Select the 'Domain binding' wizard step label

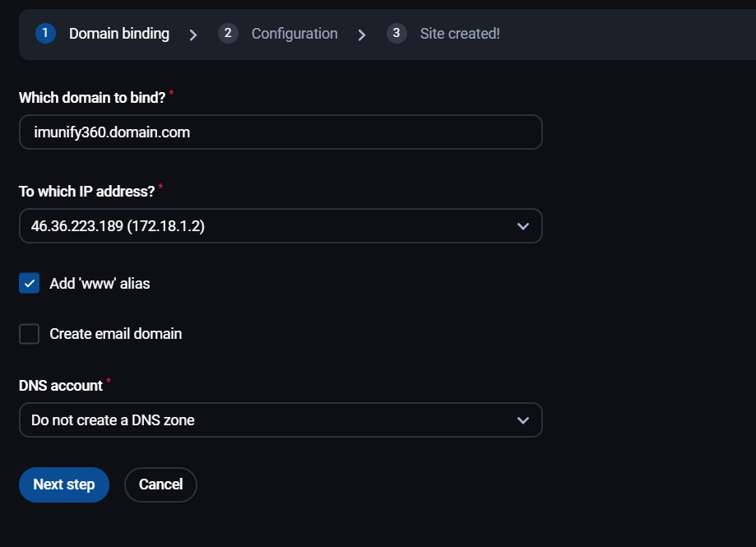pos(118,34)
